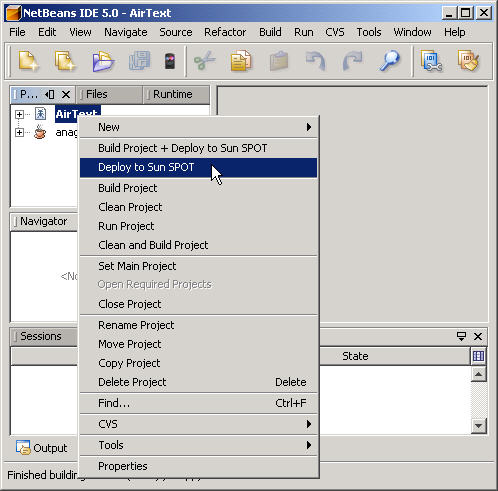Open the Navigate menu

point(126,32)
